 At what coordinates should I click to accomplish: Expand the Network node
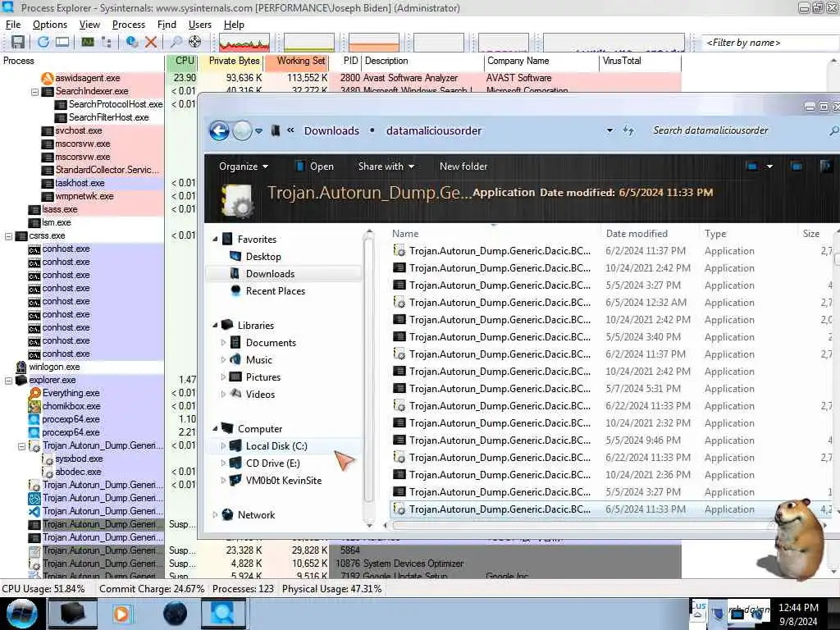tap(216, 515)
